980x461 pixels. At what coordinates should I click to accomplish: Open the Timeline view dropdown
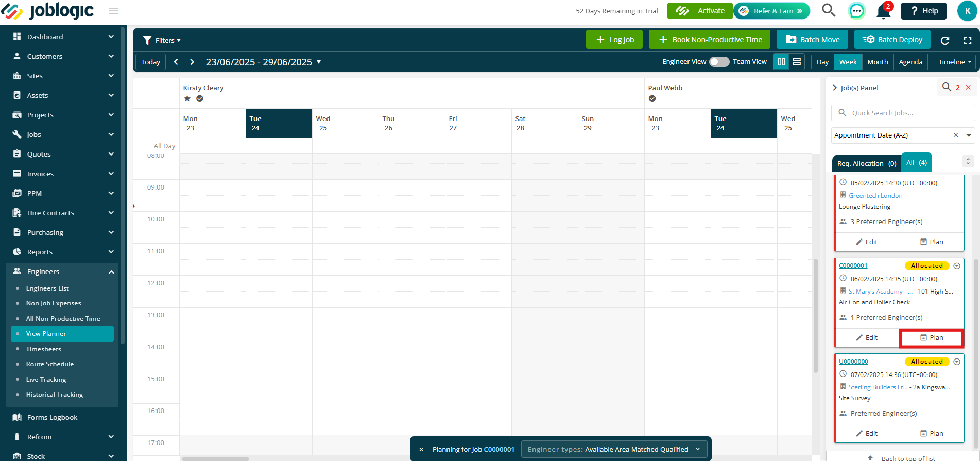[x=954, y=62]
